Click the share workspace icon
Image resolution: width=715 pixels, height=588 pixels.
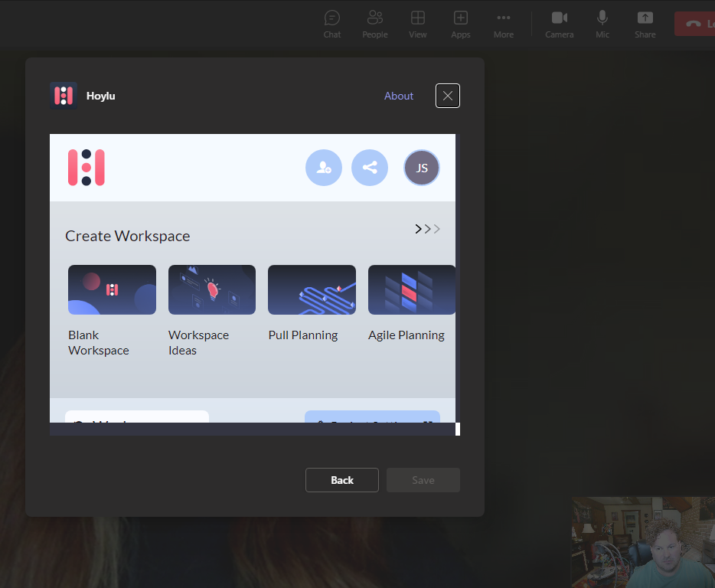click(370, 168)
